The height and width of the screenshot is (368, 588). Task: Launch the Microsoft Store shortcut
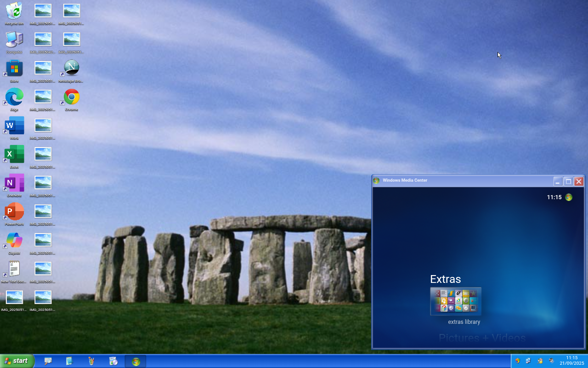pos(14,69)
